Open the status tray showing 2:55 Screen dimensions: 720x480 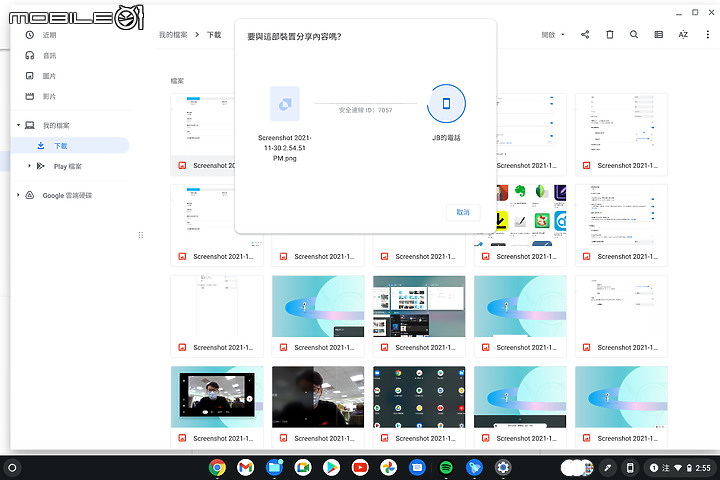[x=680, y=468]
